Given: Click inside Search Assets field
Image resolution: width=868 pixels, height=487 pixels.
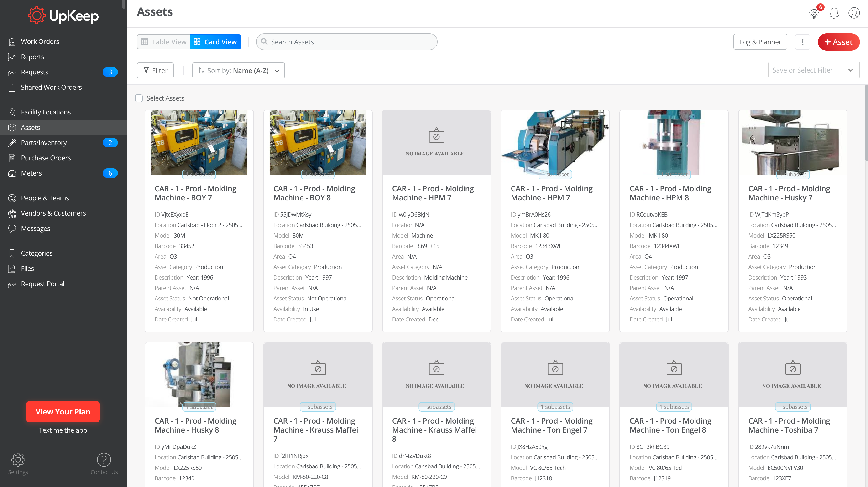Looking at the screenshot, I should point(347,42).
